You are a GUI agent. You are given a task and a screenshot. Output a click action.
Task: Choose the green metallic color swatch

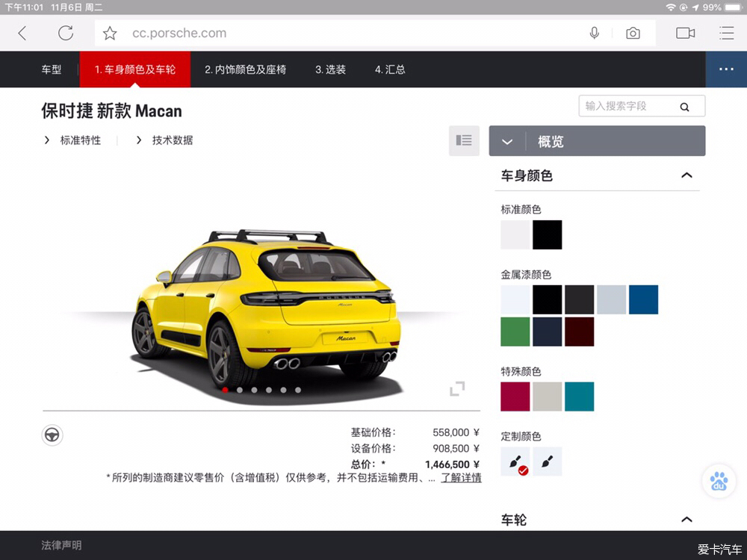(515, 332)
